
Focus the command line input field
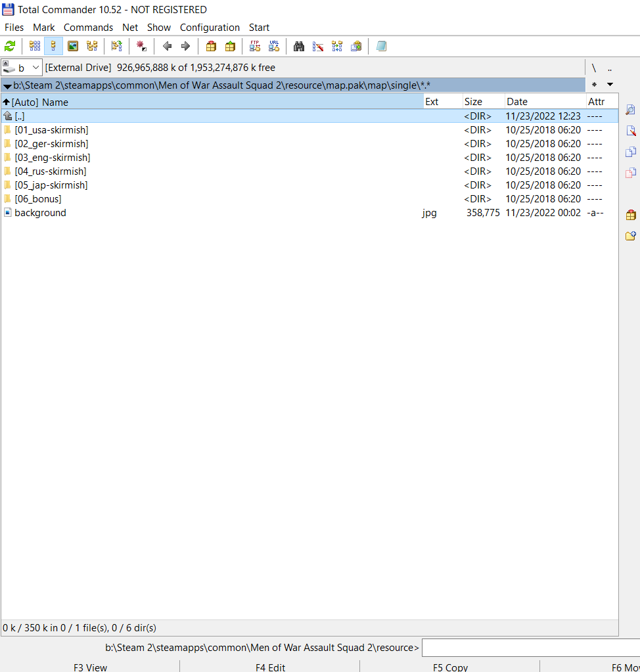click(531, 648)
